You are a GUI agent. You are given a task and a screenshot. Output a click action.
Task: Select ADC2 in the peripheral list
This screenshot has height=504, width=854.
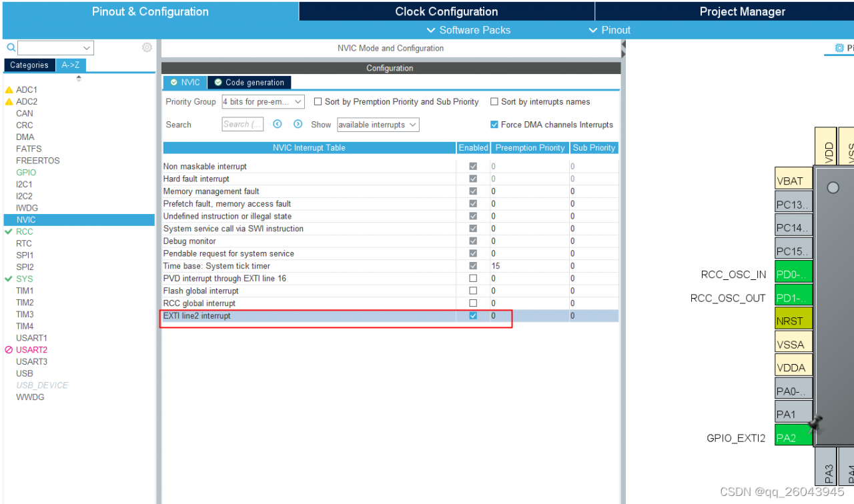pyautogui.click(x=27, y=102)
